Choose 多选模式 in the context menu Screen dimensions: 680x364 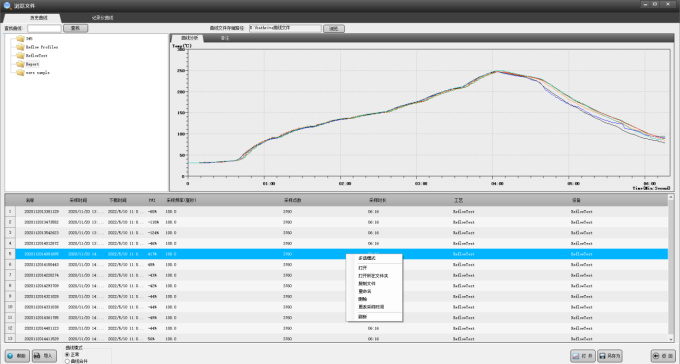367,258
